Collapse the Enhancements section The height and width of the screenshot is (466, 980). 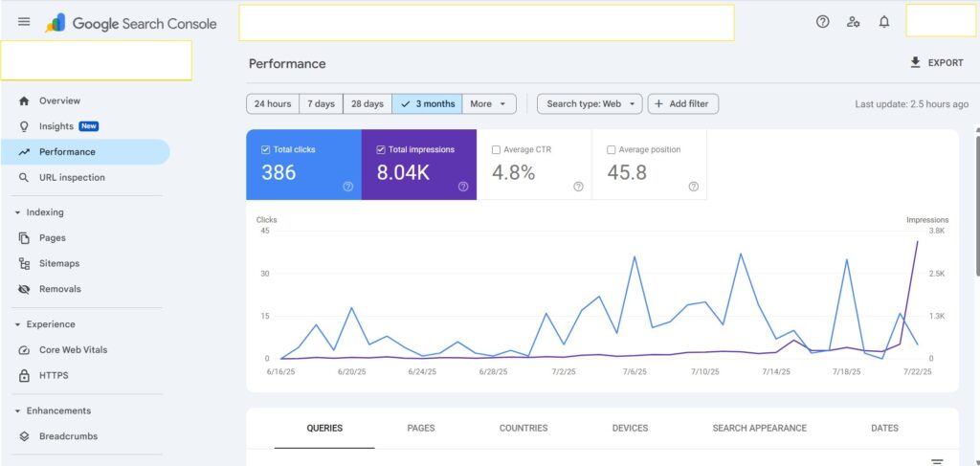[54, 411]
